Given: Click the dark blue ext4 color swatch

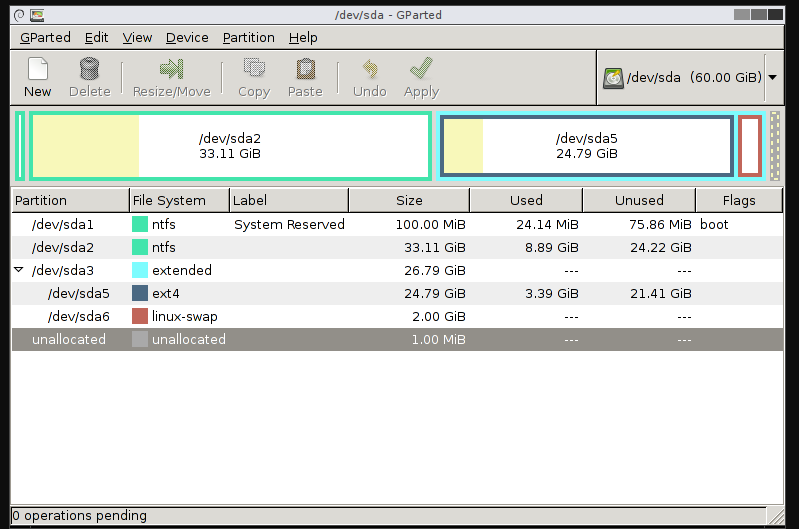Looking at the screenshot, I should pyautogui.click(x=140, y=293).
